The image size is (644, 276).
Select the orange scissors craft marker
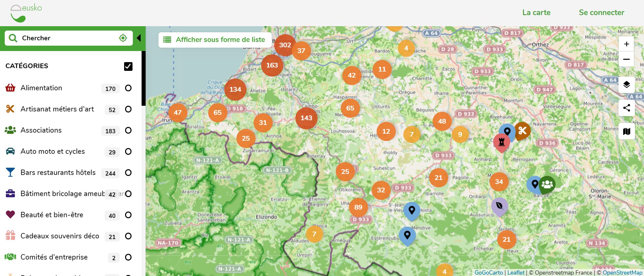(x=522, y=130)
